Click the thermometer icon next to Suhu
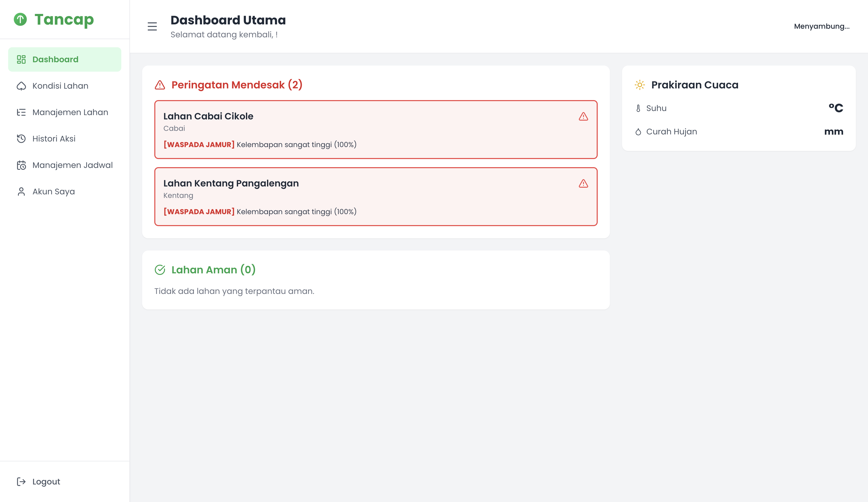 638,108
